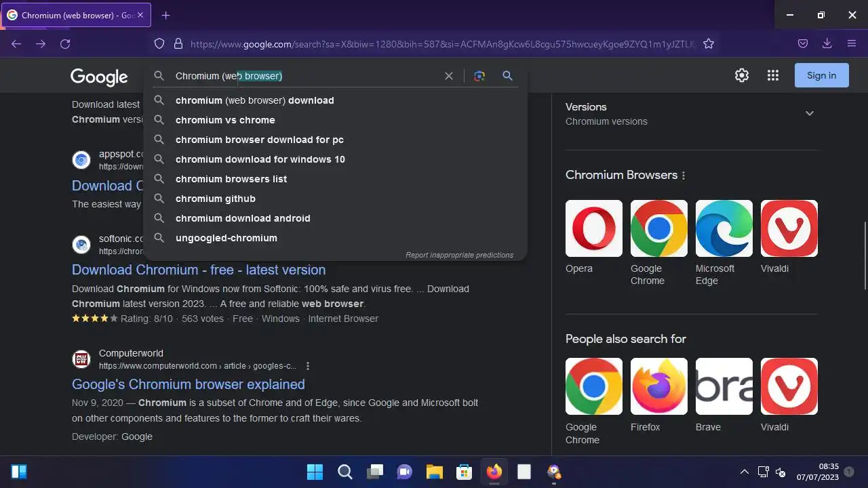Open the Pocket save icon
Screen dimensions: 868x488
click(802, 43)
